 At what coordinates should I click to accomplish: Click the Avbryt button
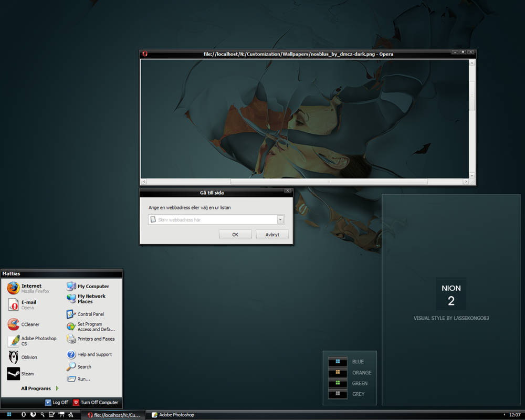272,235
